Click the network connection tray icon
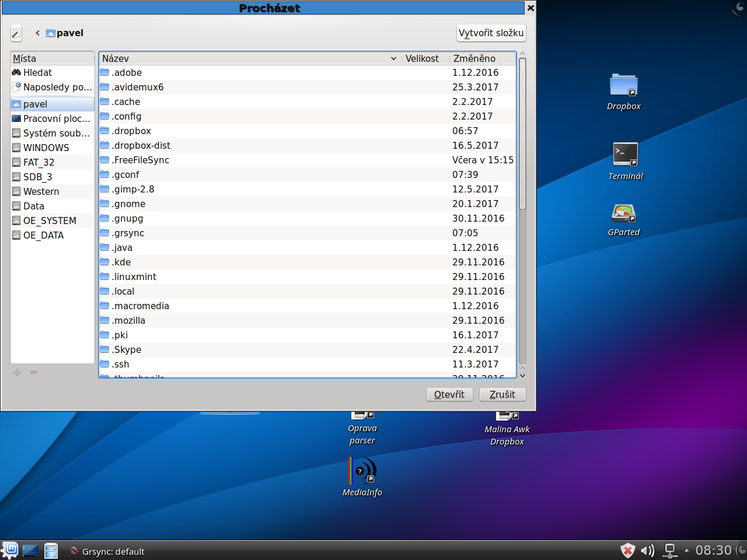This screenshot has width=747, height=560. pos(670,550)
